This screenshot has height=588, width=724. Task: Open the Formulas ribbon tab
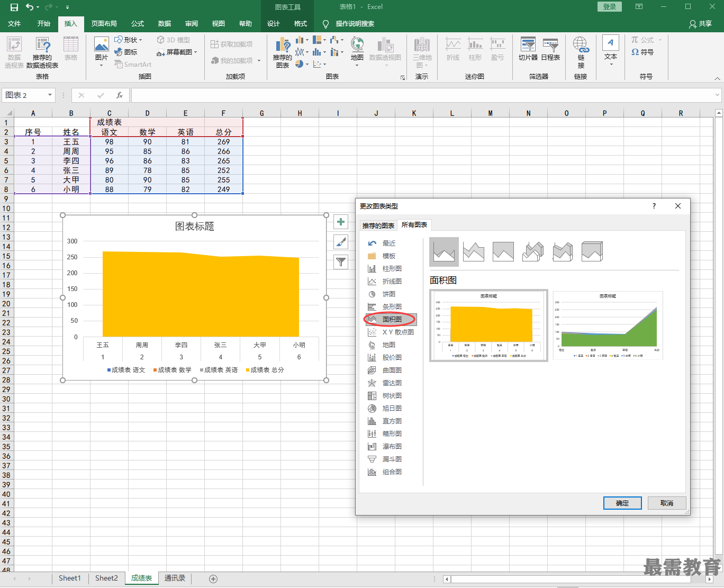(138, 24)
